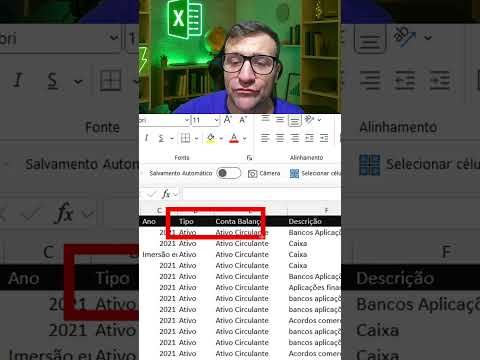Image resolution: width=480 pixels, height=360 pixels.
Task: Increase indent in alignment group
Action: pyautogui.click(x=324, y=138)
